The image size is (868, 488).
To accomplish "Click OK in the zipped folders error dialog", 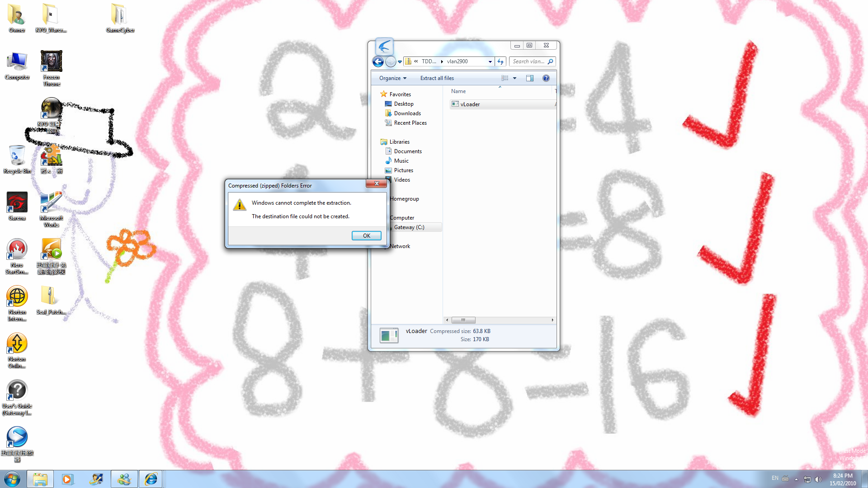I will point(366,235).
